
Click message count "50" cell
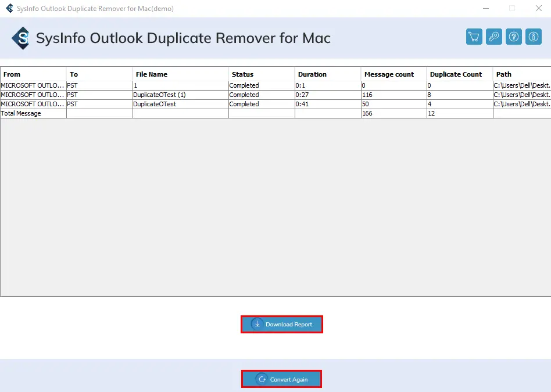[394, 104]
